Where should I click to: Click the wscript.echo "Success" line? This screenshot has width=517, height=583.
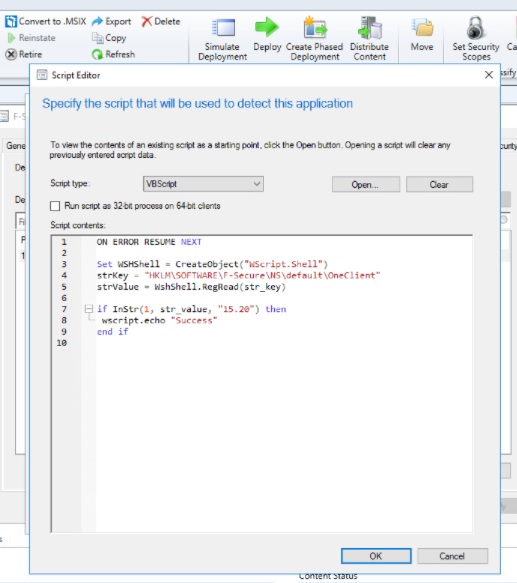click(x=159, y=321)
